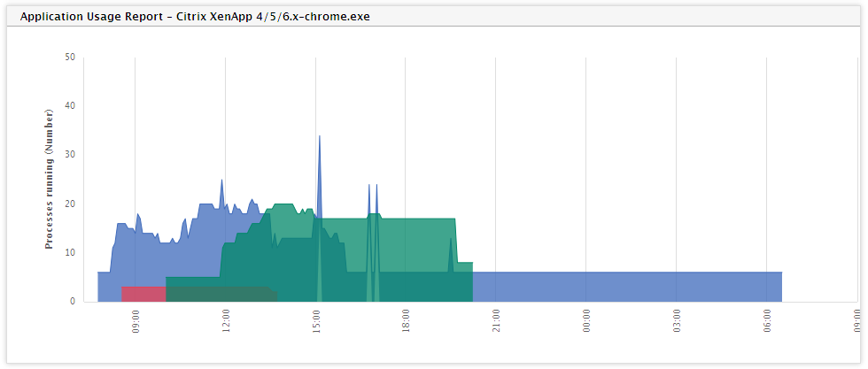Click the 40 value on the Y axis
Viewport: 868px width, 369px height.
70,105
